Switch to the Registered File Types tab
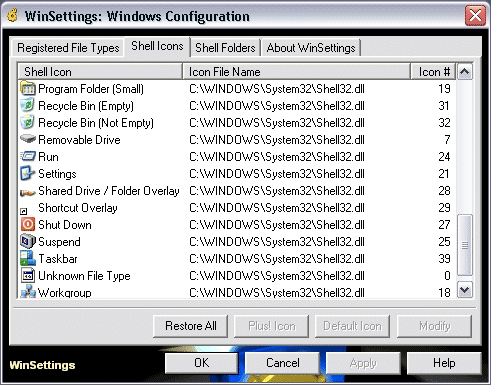This screenshot has height=385, width=491. [x=68, y=48]
